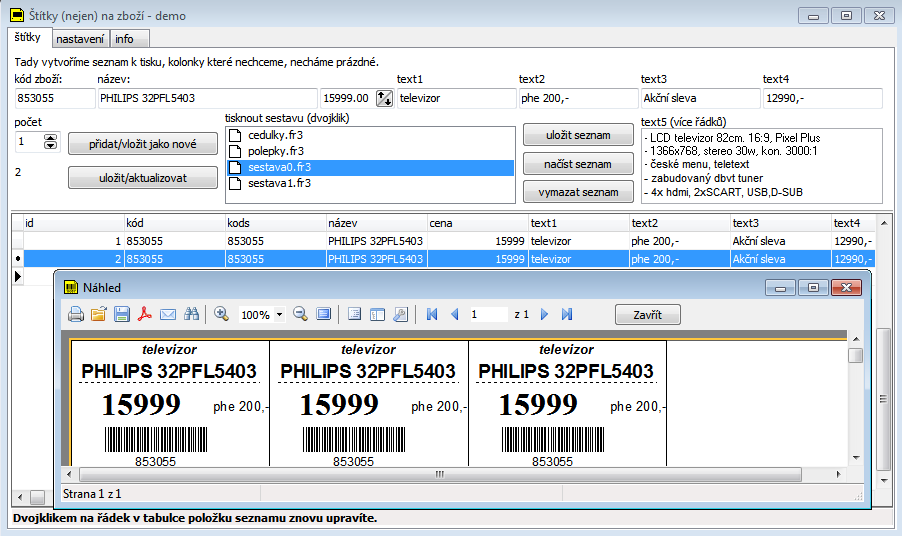Save the preview with floppy icon
902x536 pixels.
click(122, 314)
